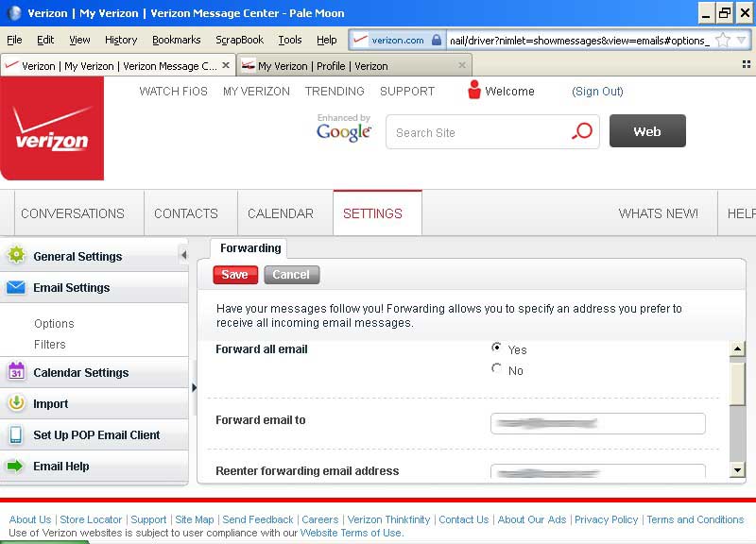Open the View menu
Screen dimensions: 756x544
coord(79,40)
